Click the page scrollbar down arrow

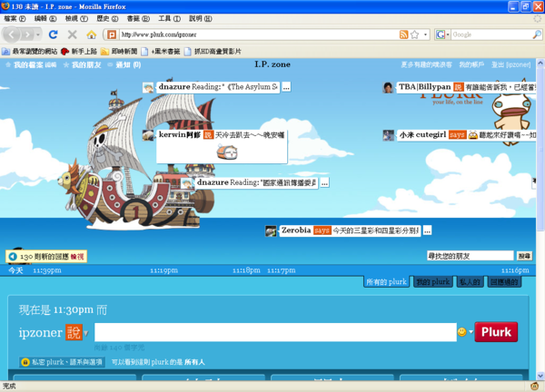(540, 376)
